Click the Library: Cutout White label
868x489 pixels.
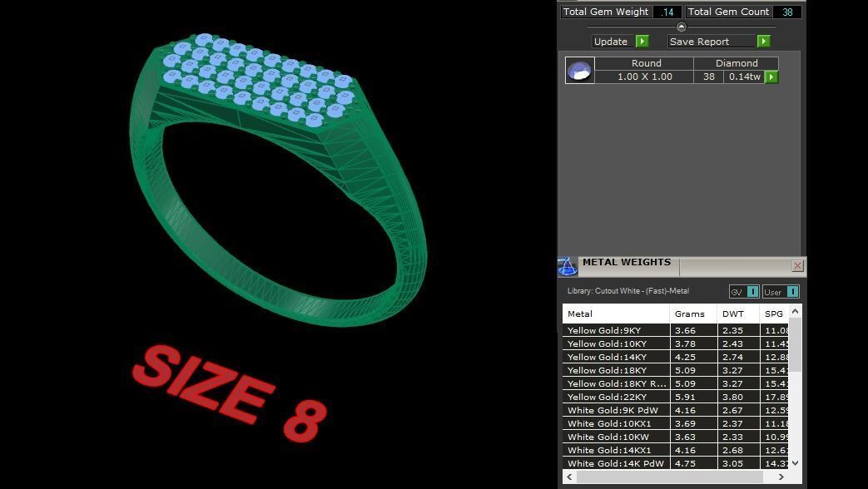coord(627,291)
